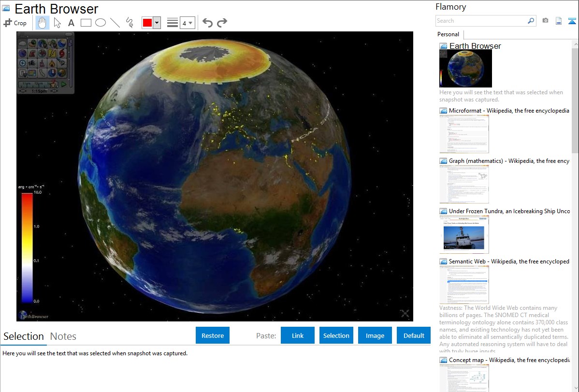The width and height of the screenshot is (579, 392).
Task: Click the red color swatch
Action: coord(147,23)
